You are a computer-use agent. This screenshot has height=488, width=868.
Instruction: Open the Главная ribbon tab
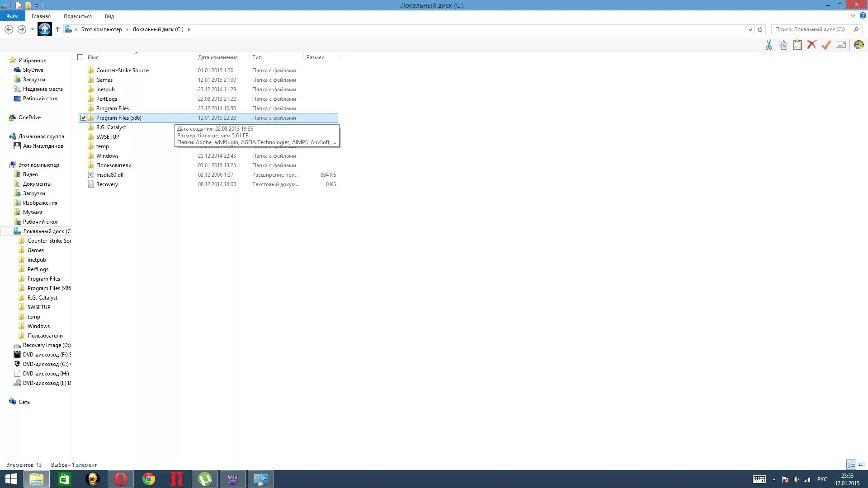pyautogui.click(x=41, y=16)
